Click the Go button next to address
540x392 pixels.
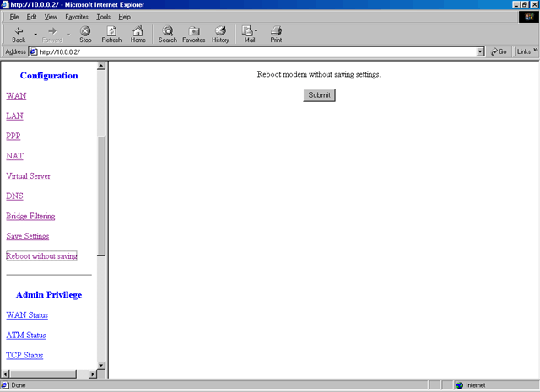499,51
